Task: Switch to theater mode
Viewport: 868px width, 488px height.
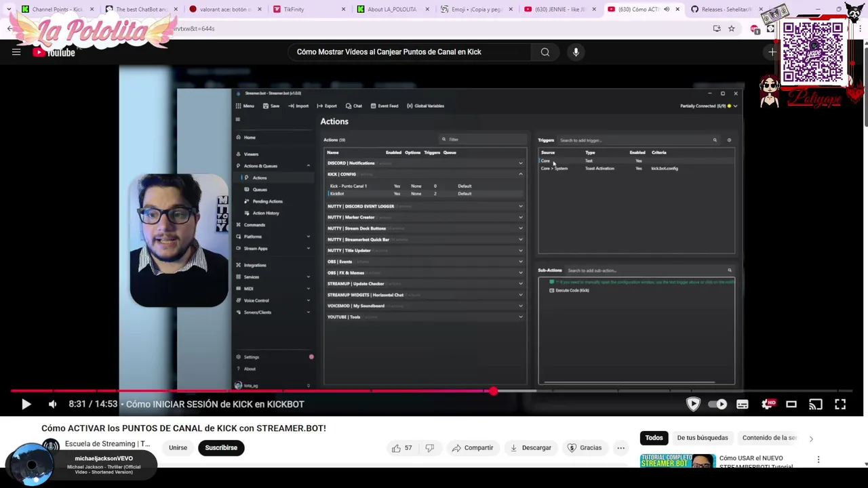Action: point(791,404)
